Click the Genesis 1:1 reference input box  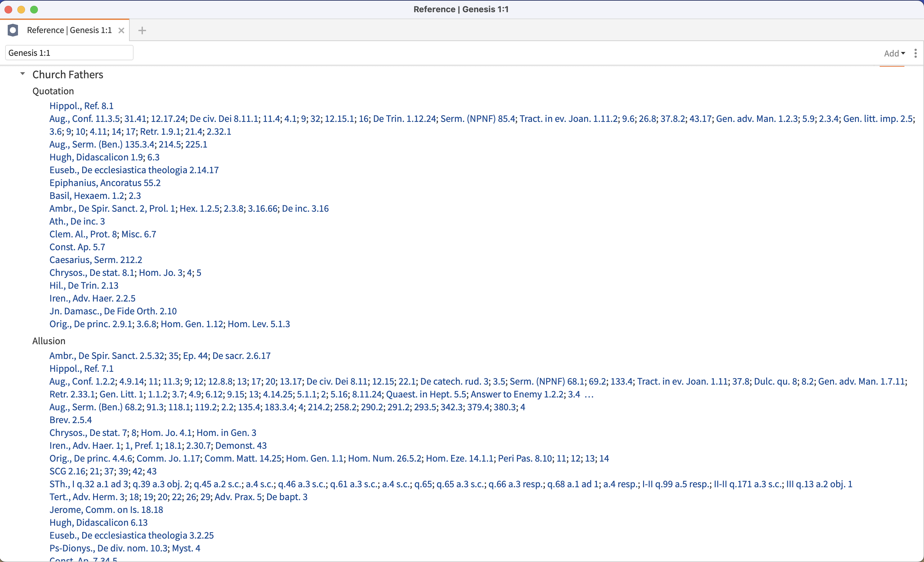(69, 53)
